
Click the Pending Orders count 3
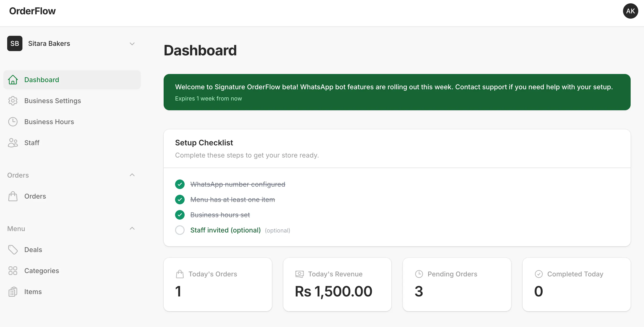419,291
